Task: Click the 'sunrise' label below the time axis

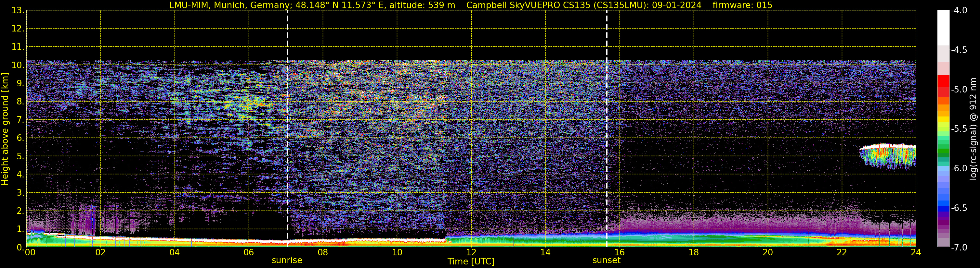Action: 287,261
